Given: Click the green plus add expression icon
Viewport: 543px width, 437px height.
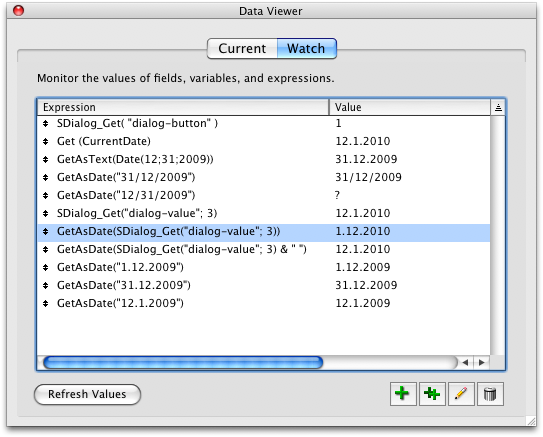Looking at the screenshot, I should pos(403,394).
